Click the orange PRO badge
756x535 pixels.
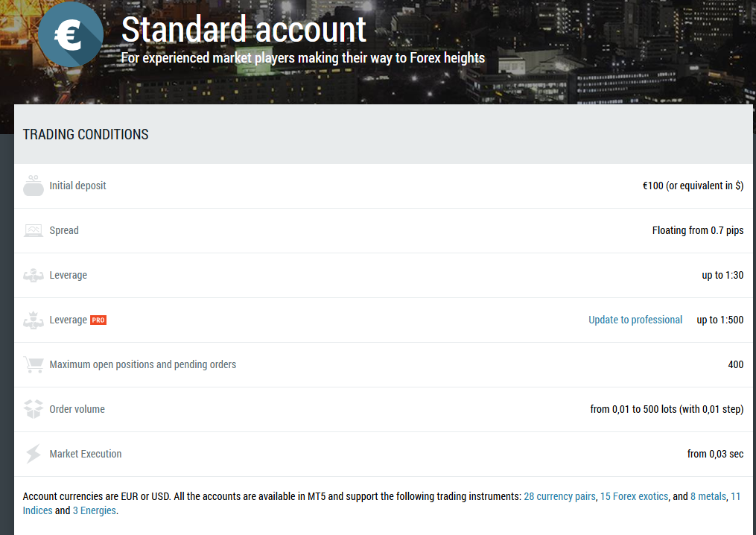pyautogui.click(x=98, y=320)
